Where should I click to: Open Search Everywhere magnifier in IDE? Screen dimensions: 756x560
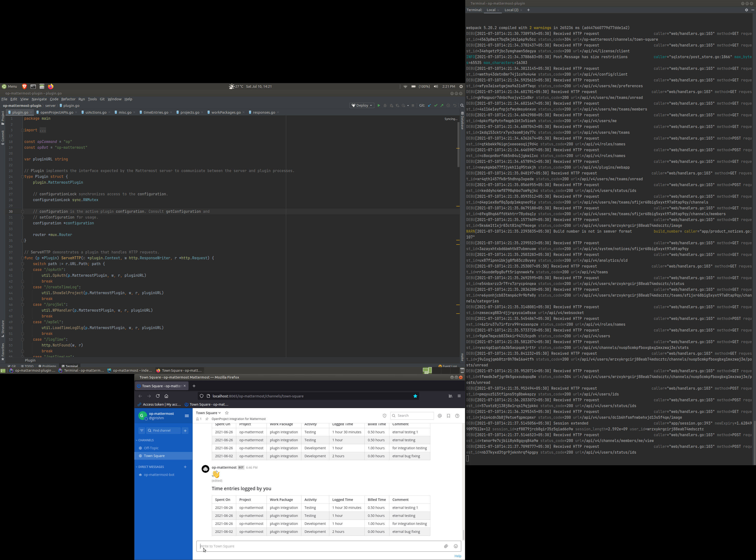point(462,105)
